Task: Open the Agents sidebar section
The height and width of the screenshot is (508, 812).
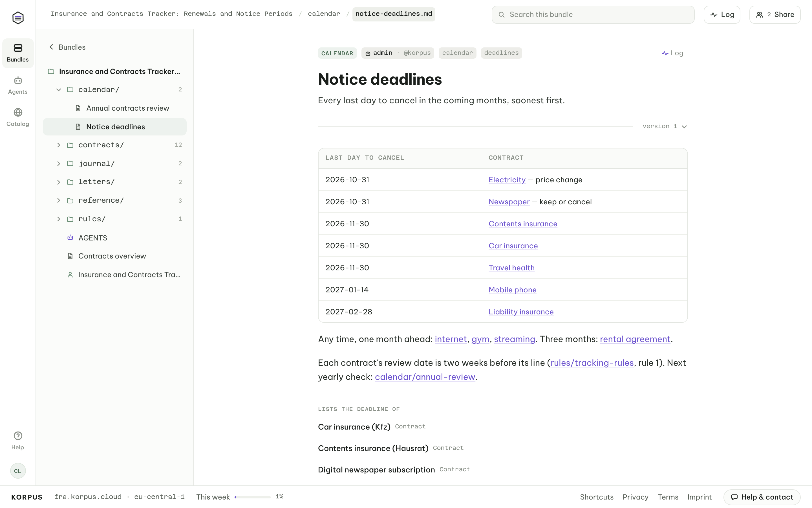Action: click(x=18, y=85)
